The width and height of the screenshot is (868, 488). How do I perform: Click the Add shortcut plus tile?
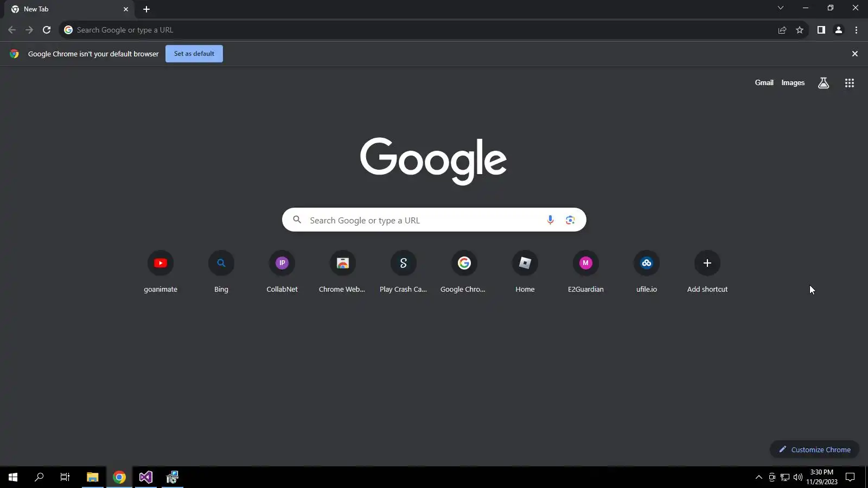click(x=707, y=272)
